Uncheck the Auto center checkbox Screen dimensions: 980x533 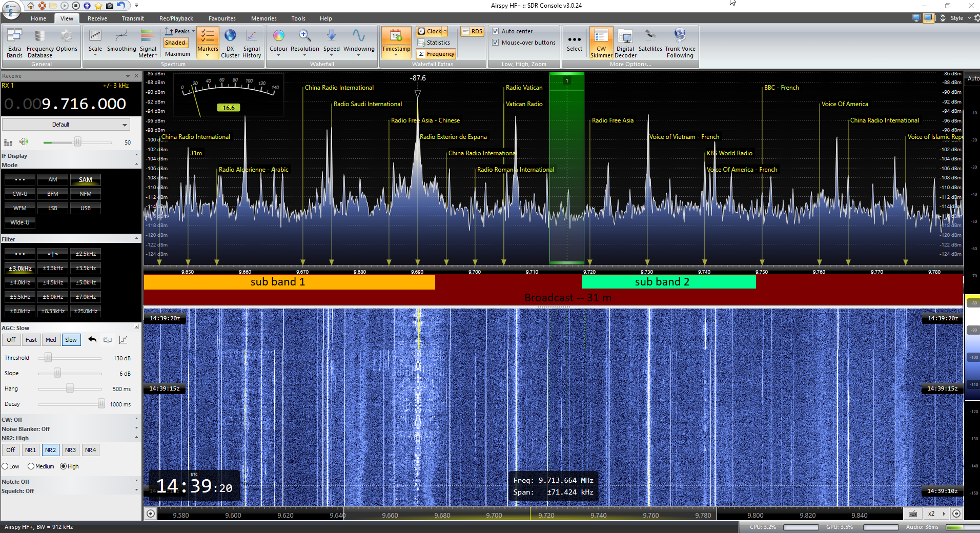tap(496, 31)
